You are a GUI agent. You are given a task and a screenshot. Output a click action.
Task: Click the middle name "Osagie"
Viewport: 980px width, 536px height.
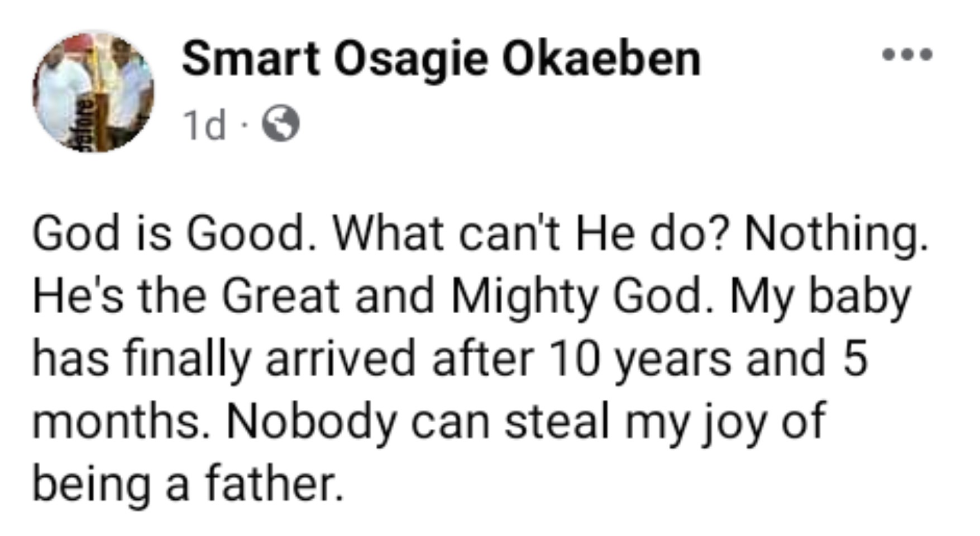pyautogui.click(x=411, y=60)
